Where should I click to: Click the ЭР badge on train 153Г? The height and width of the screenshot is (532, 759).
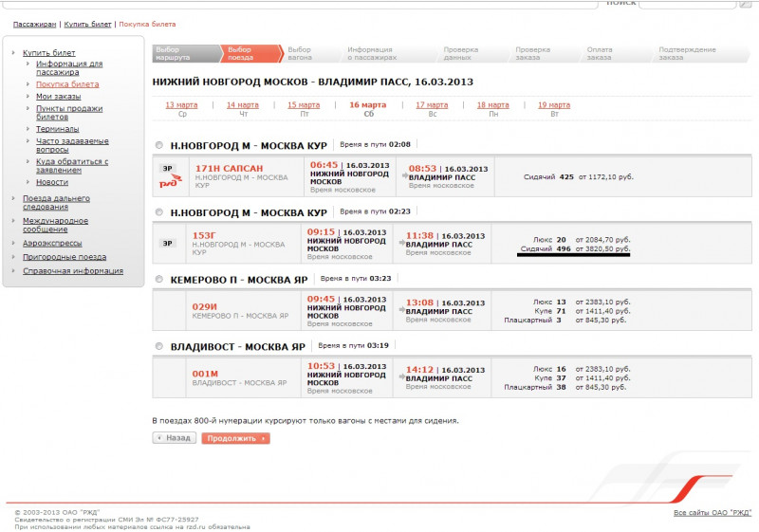(167, 243)
